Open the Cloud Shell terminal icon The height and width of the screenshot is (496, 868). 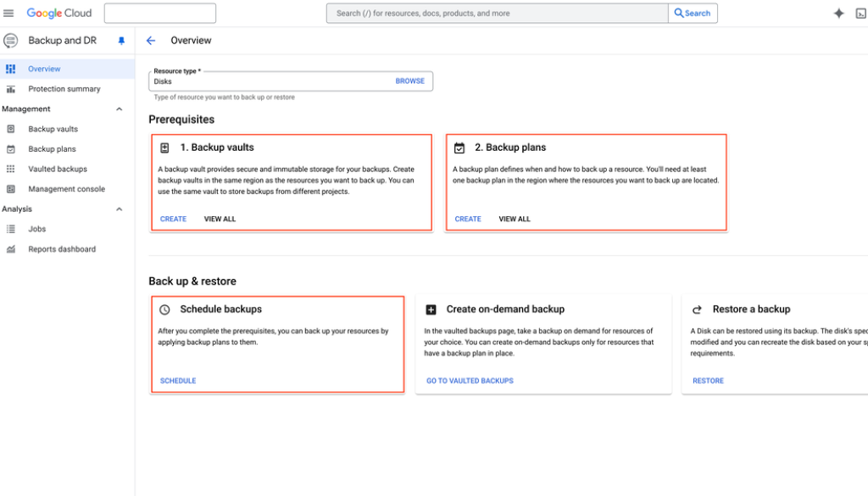click(x=862, y=14)
